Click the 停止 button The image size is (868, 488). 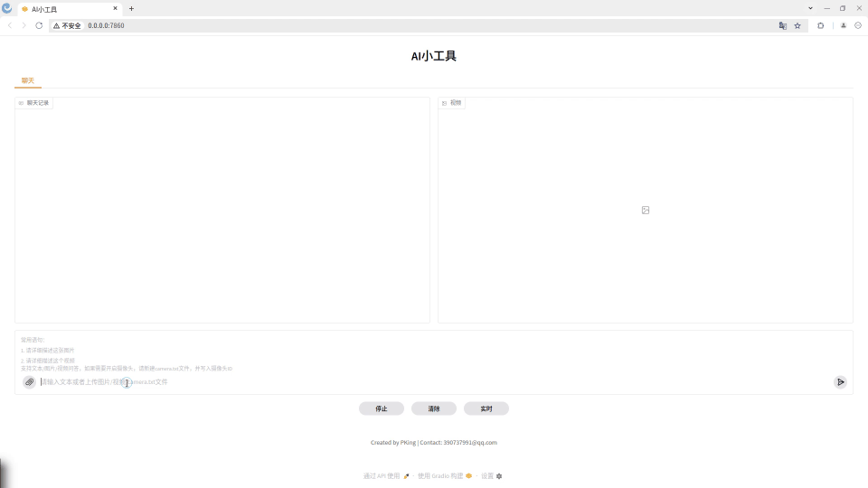(382, 408)
